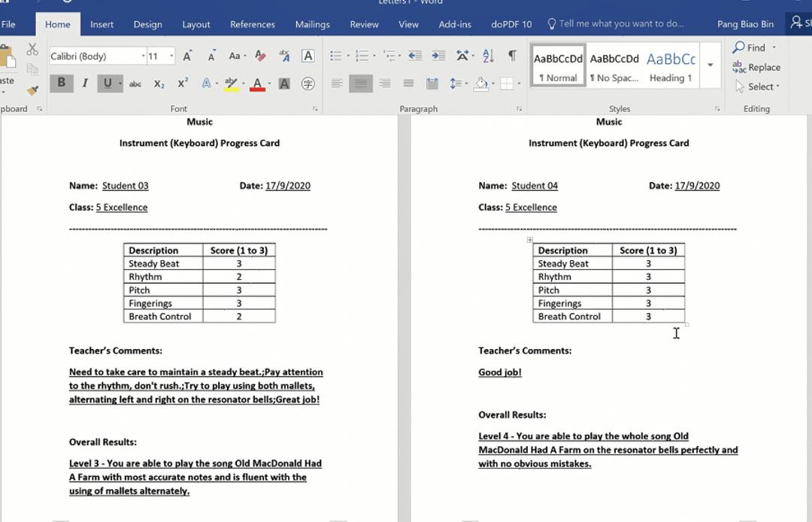This screenshot has height=522, width=812.
Task: Apply the Heading 1 style
Action: [x=671, y=65]
